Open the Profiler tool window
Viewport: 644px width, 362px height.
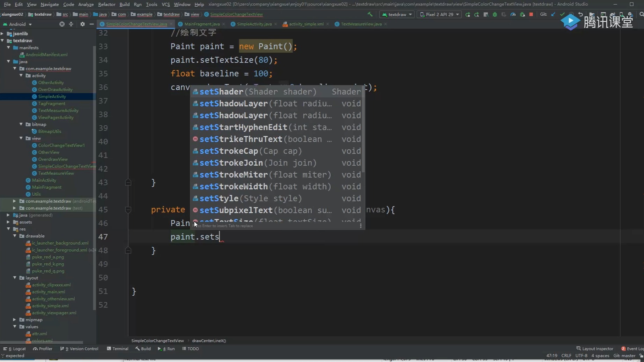coord(43,348)
